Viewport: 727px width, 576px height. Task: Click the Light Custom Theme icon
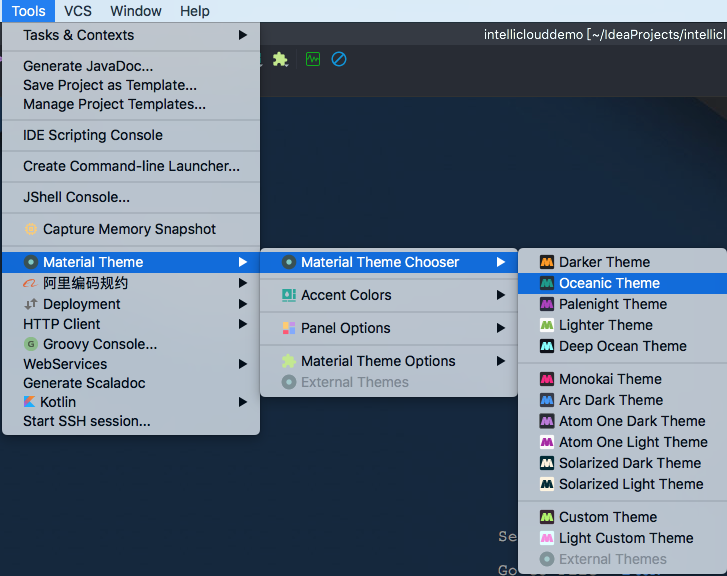coord(547,538)
